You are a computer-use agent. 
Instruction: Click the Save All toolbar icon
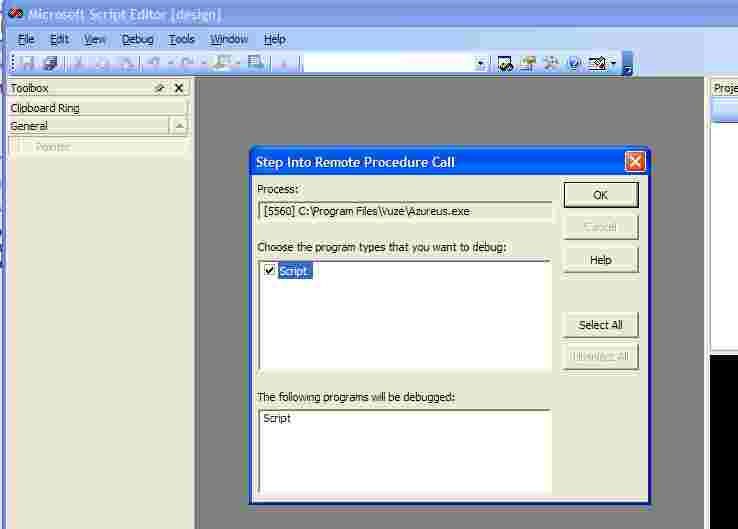pyautogui.click(x=49, y=63)
